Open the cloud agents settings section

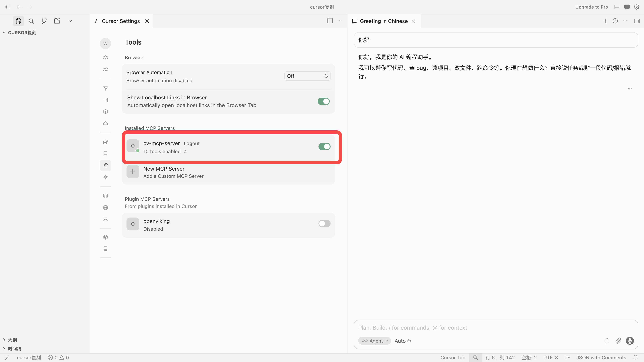click(x=106, y=123)
